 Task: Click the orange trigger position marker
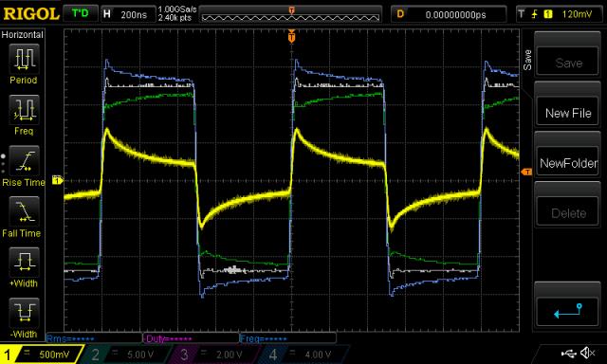291,36
